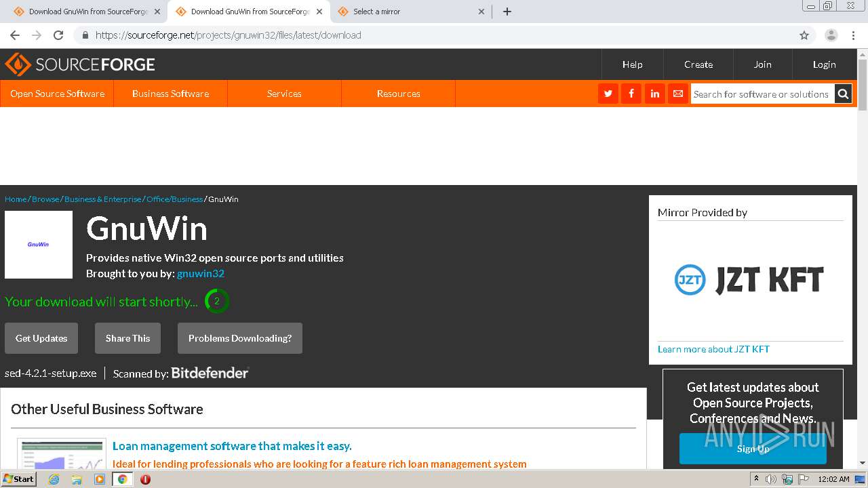Screen dimensions: 868x488
Task: Open media player taskbar icon
Action: click(x=100, y=479)
